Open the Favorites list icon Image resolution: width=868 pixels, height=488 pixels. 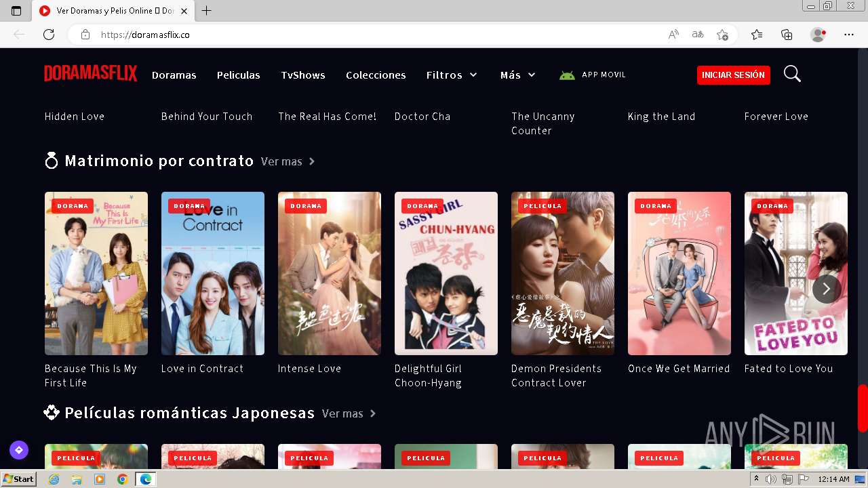point(757,35)
